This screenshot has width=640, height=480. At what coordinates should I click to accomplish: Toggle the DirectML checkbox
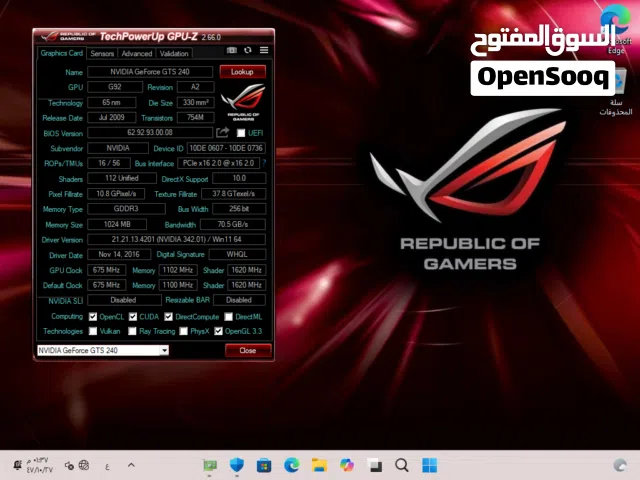229,317
